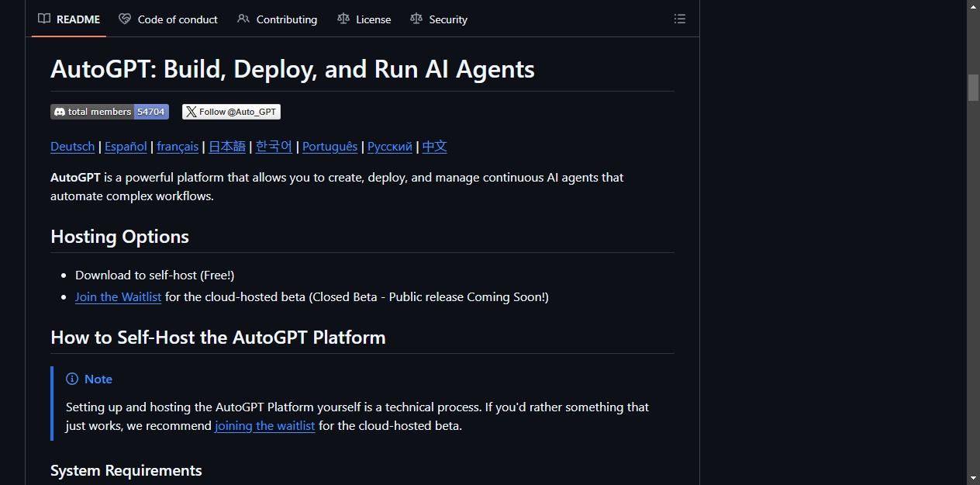Screen dimensions: 980x485
Task: Go to the Security tab
Action: point(439,19)
